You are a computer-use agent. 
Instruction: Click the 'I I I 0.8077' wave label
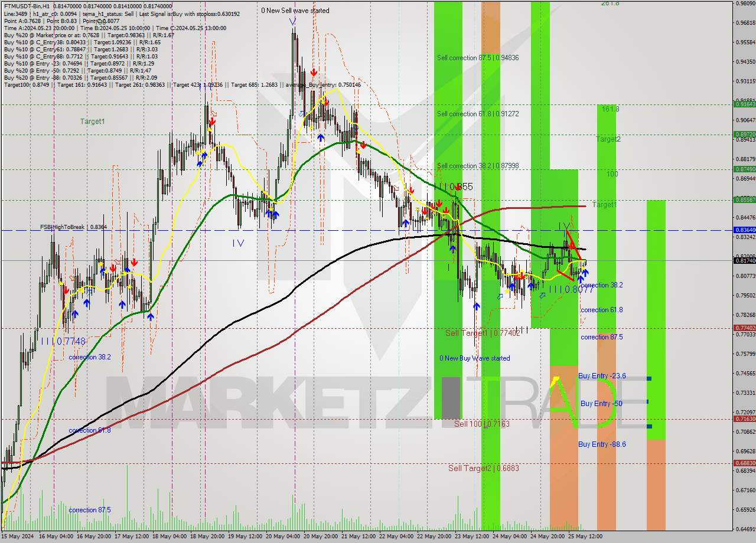[x=571, y=290]
